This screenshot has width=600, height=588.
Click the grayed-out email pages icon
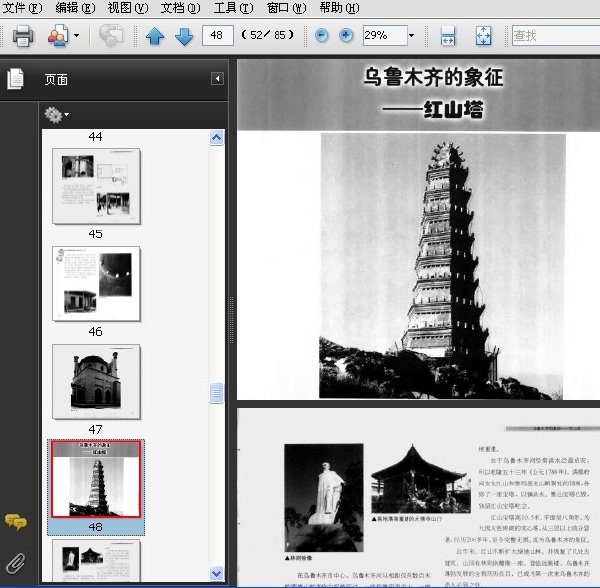tap(111, 36)
